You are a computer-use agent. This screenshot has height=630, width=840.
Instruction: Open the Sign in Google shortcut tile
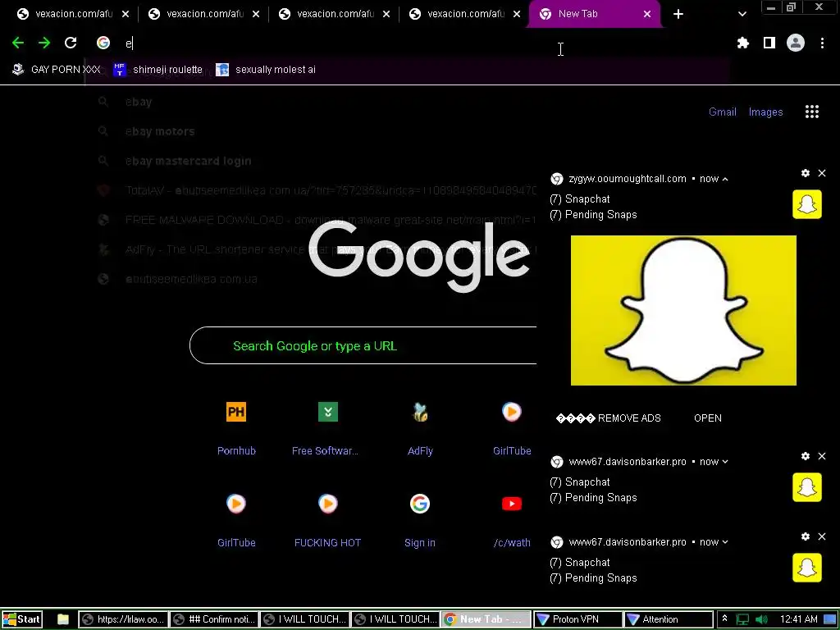420,520
